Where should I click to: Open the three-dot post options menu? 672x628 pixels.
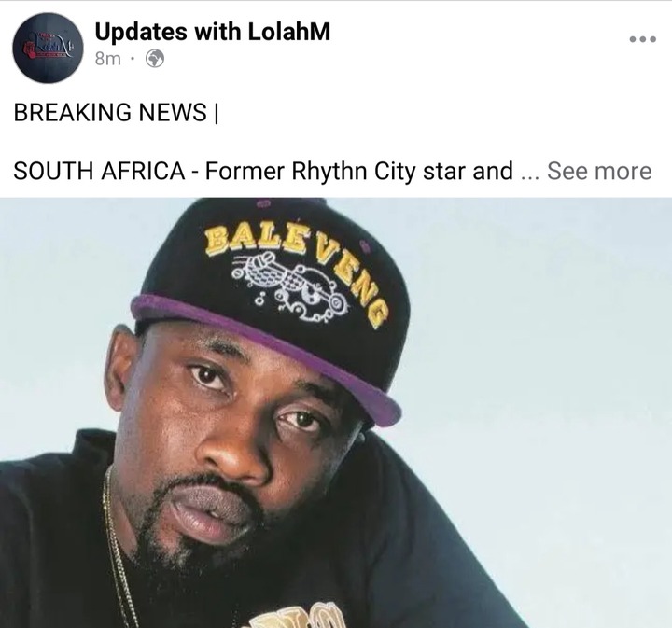tap(642, 39)
